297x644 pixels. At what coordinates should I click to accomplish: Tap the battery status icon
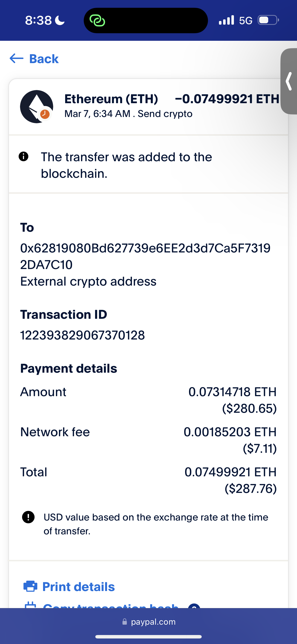(x=268, y=20)
